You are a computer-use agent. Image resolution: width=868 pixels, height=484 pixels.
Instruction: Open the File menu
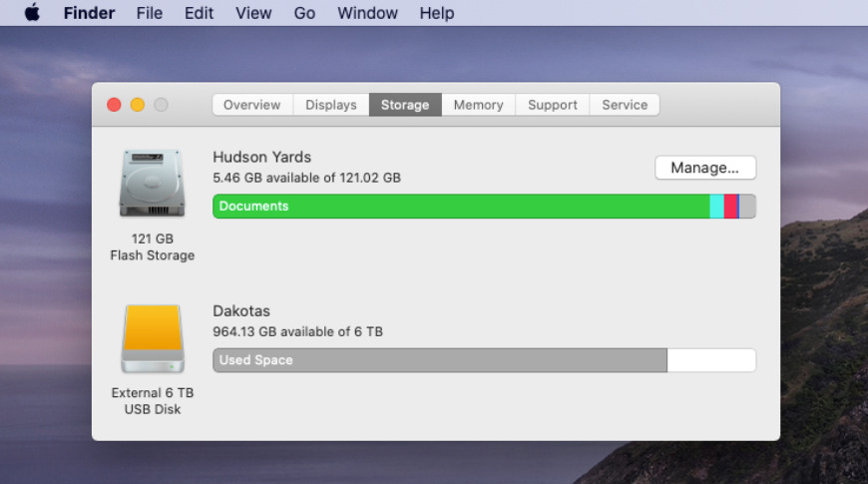coord(150,13)
